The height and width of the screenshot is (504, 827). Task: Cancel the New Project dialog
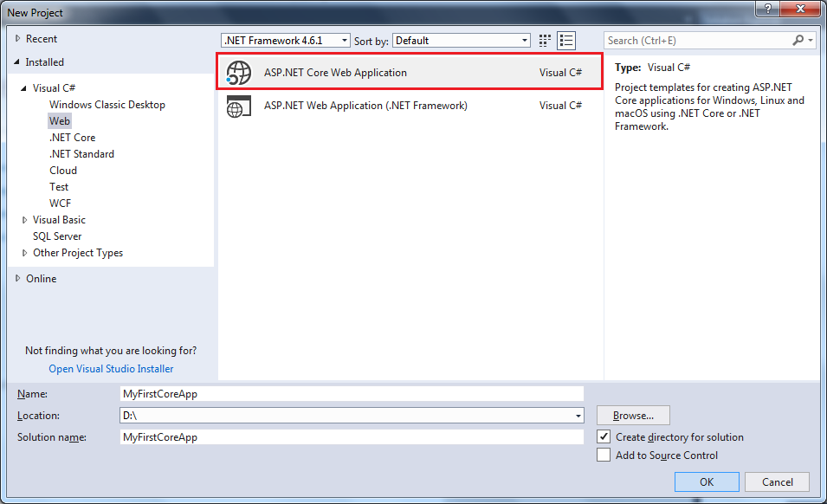pyautogui.click(x=778, y=481)
